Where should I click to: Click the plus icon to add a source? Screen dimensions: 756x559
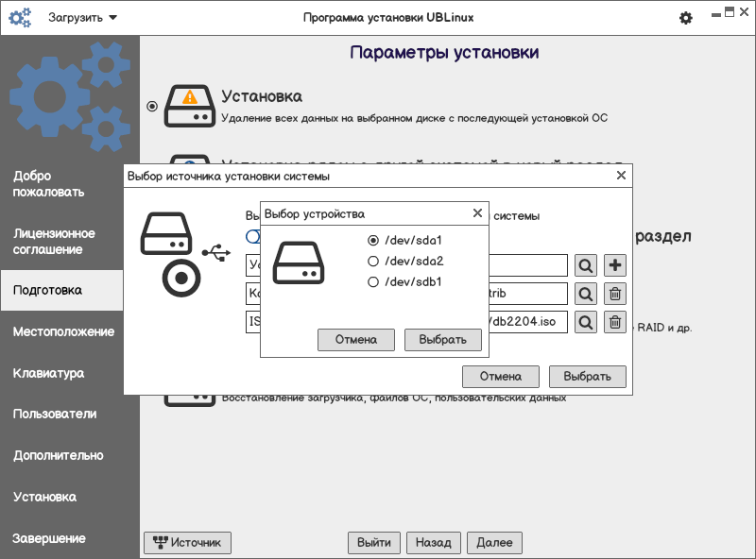(615, 265)
